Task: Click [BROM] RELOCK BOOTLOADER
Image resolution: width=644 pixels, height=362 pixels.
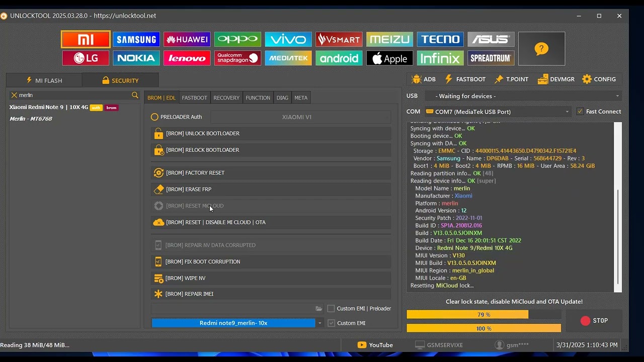Action: (x=271, y=150)
